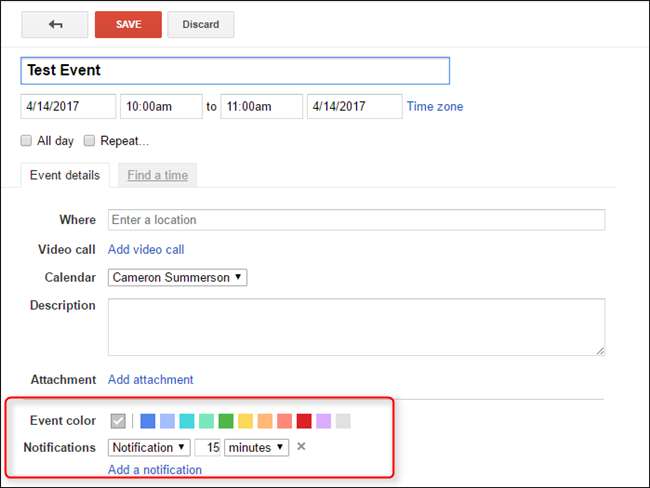650x488 pixels.
Task: Enable the All day checkbox
Action: click(x=26, y=141)
